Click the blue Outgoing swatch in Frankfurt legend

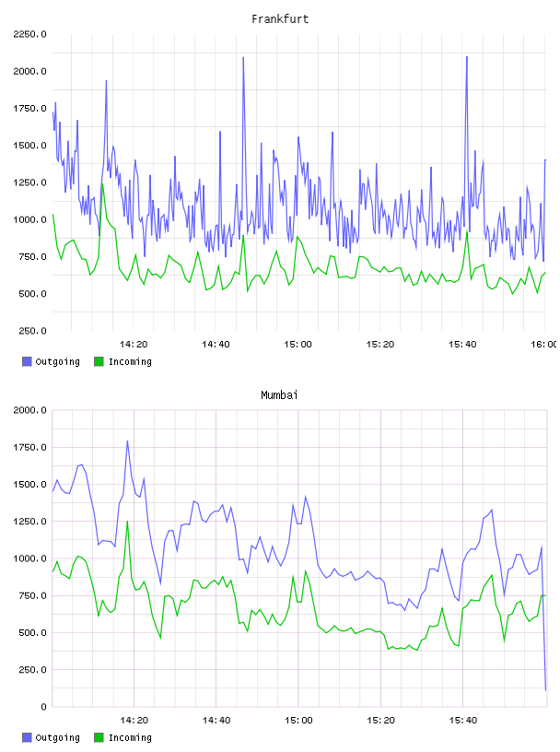[x=27, y=361]
